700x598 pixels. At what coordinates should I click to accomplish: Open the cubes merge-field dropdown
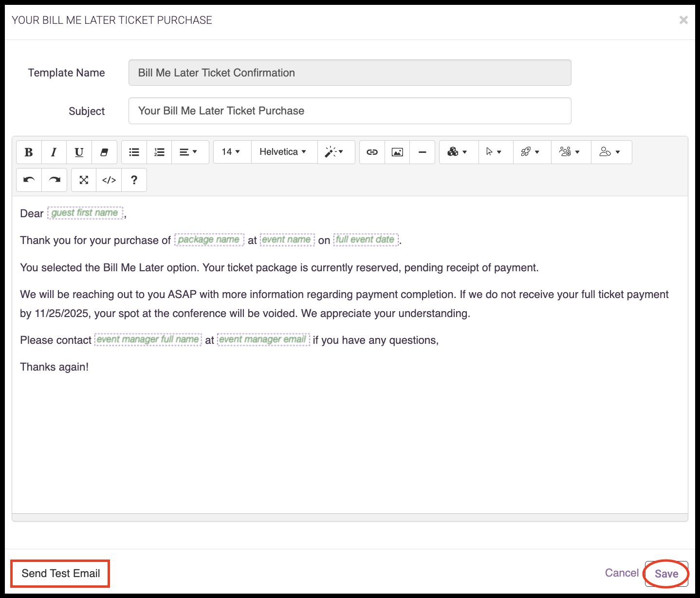[x=459, y=152]
